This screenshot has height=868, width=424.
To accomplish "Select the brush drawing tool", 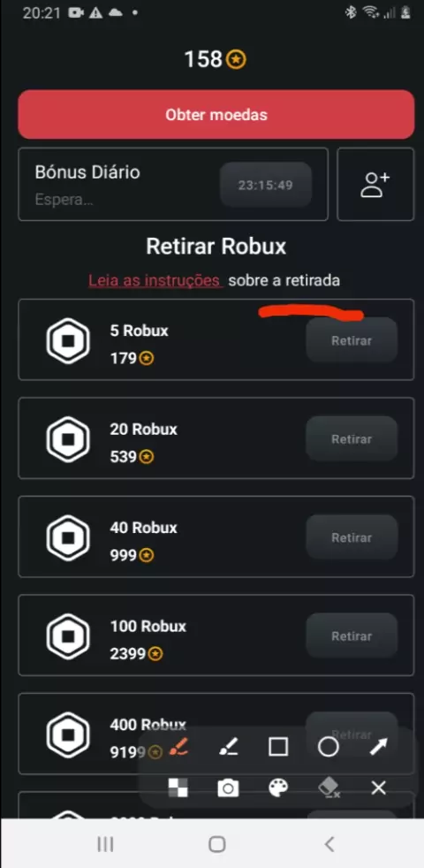I will click(178, 748).
